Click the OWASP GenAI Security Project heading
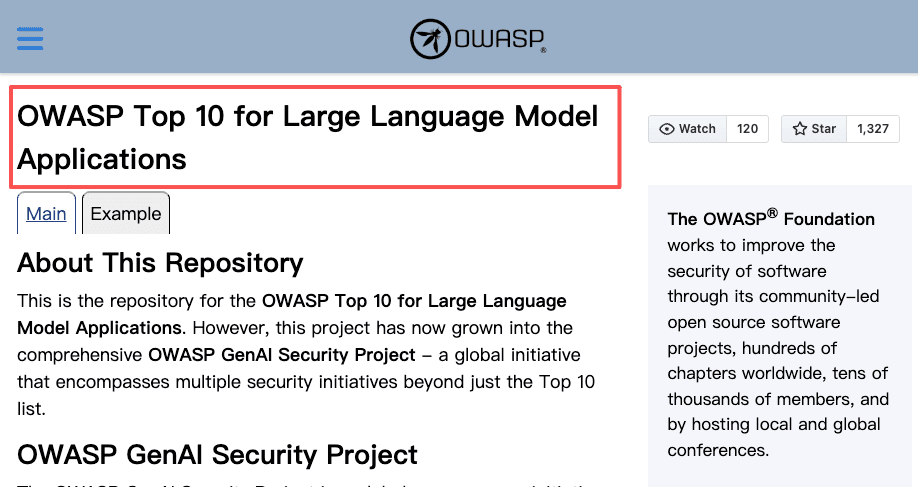This screenshot has height=487, width=918. tap(217, 455)
